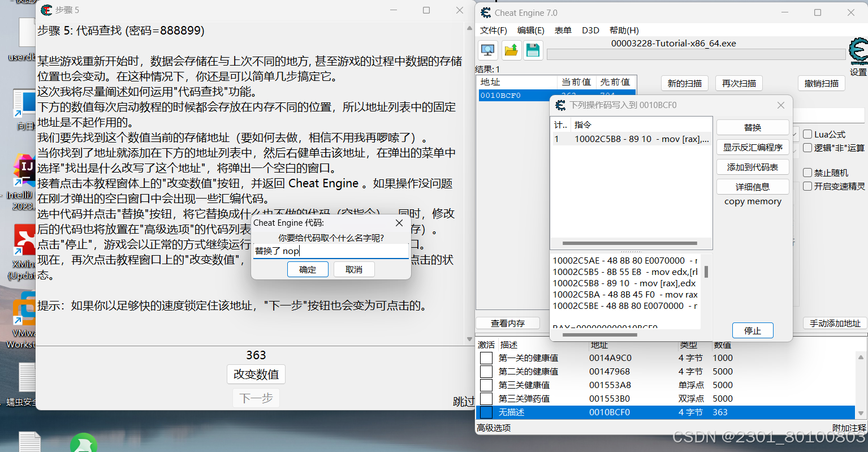
Task: Click the copy memory label
Action: (x=753, y=201)
